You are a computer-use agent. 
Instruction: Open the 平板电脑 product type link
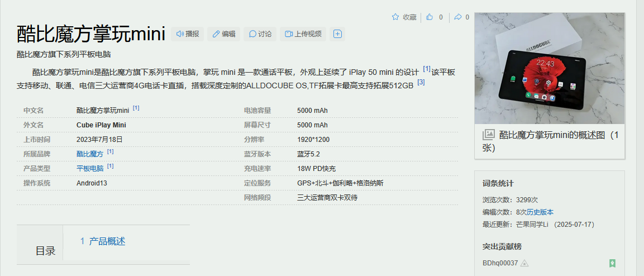90,168
